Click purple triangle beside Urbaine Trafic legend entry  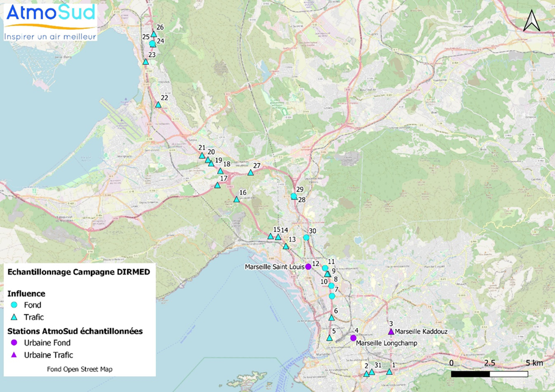pyautogui.click(x=14, y=355)
